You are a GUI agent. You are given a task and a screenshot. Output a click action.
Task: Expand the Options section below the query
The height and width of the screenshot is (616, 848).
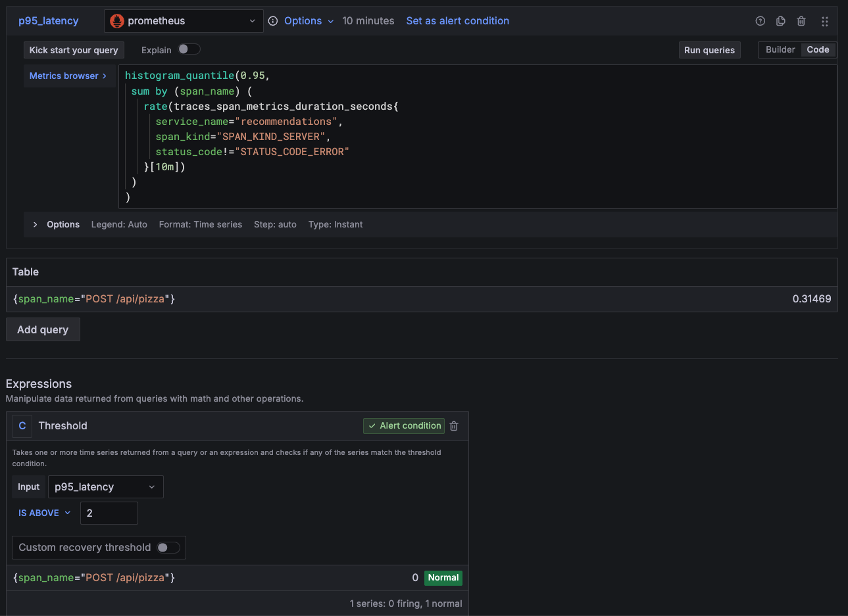click(56, 224)
